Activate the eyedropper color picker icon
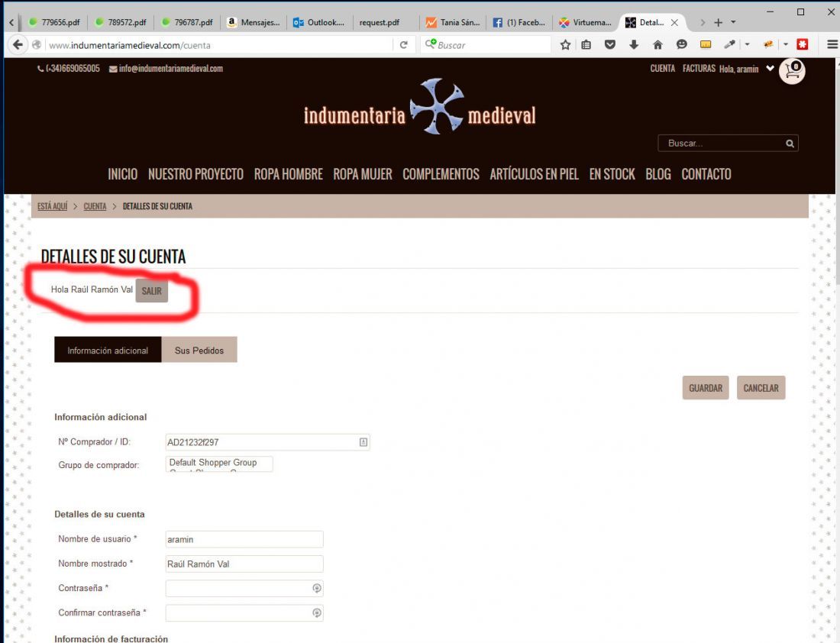 point(729,44)
